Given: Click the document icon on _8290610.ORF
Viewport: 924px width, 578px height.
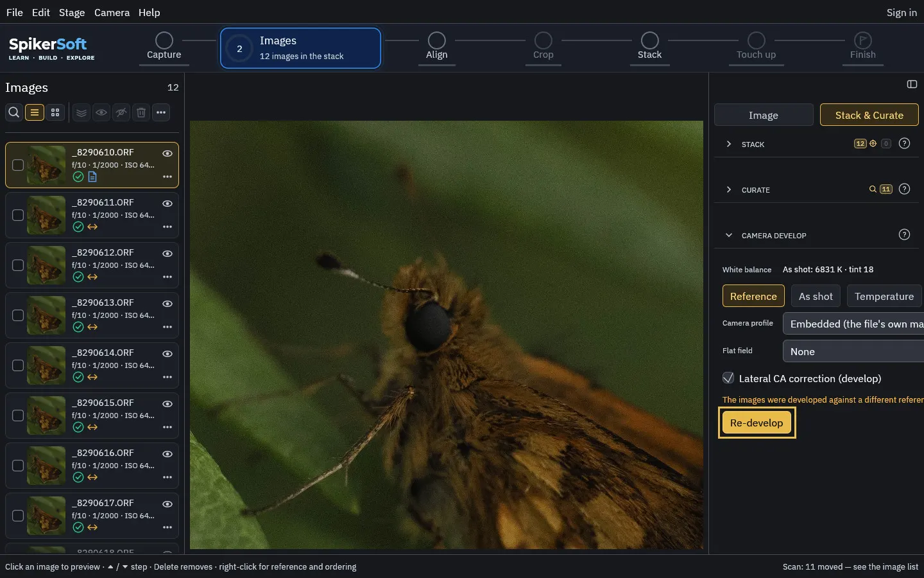Looking at the screenshot, I should (92, 177).
